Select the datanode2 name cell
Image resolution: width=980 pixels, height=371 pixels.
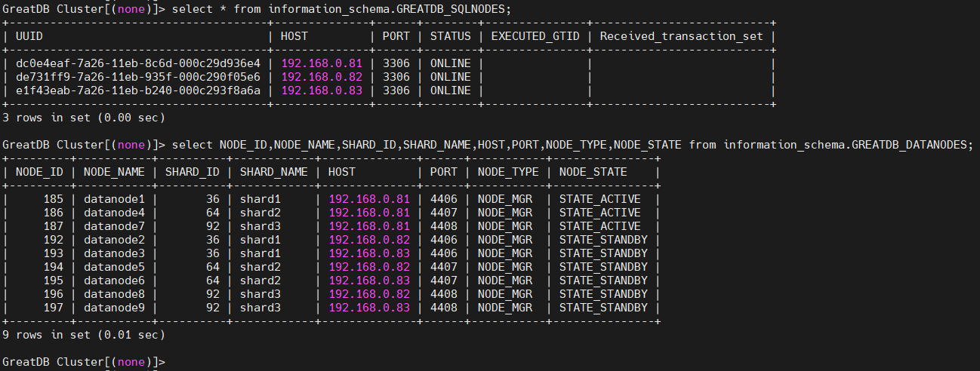[x=114, y=240]
